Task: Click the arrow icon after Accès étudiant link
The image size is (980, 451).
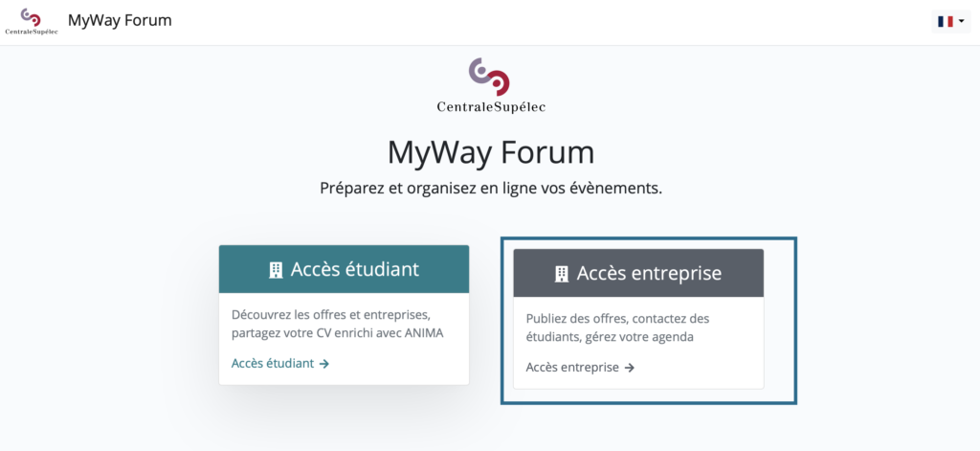Action: (x=323, y=364)
